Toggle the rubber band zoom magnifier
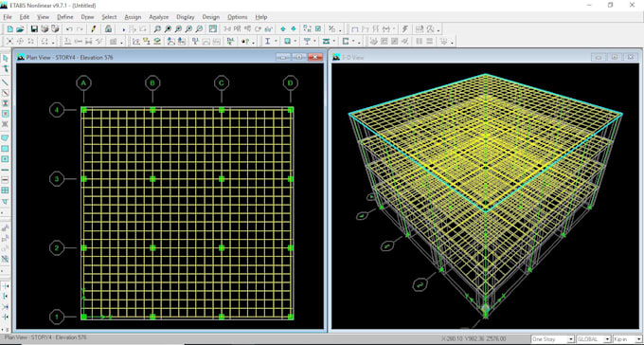Viewport: 644px width, 345px height. [x=157, y=29]
